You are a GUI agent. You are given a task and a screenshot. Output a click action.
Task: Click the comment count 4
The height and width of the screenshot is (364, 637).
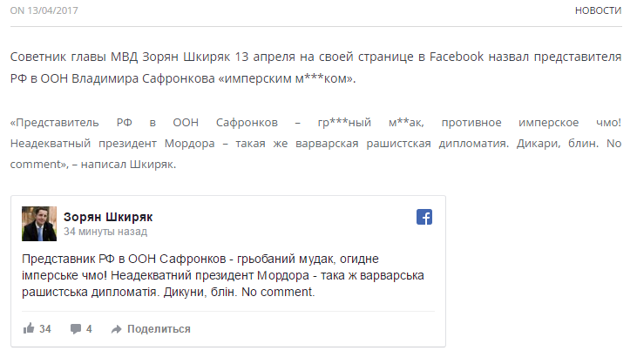[x=89, y=329]
